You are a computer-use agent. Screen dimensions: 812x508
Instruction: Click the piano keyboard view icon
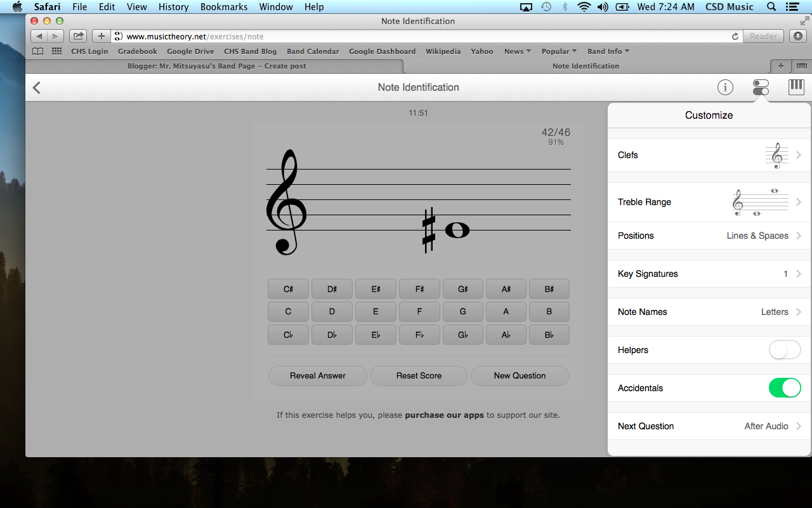pos(796,87)
